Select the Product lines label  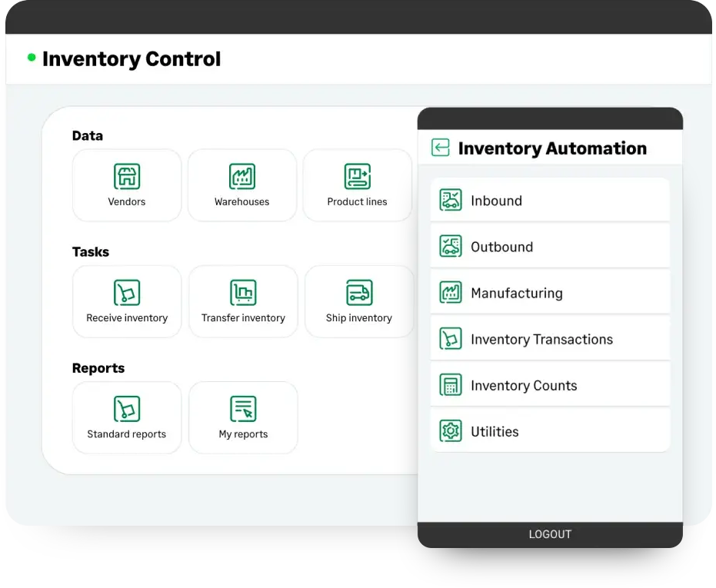[357, 202]
